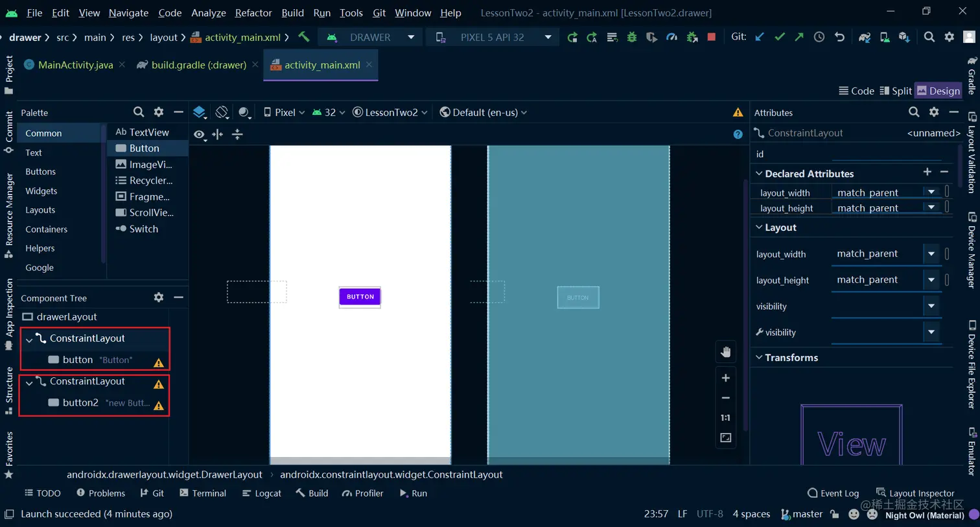
Task: Open the DRAWER run configuration dropdown
Action: coord(371,37)
